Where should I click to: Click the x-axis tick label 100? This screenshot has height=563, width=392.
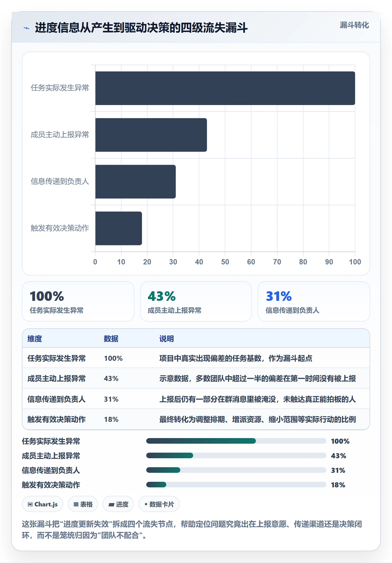pos(355,262)
